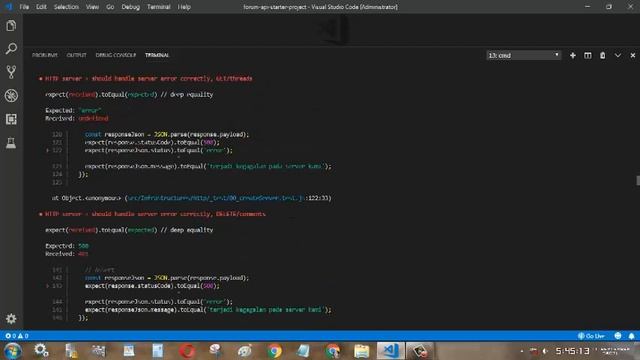The height and width of the screenshot is (360, 640).
Task: Switch to VS Code taskbar button
Action: (390, 351)
